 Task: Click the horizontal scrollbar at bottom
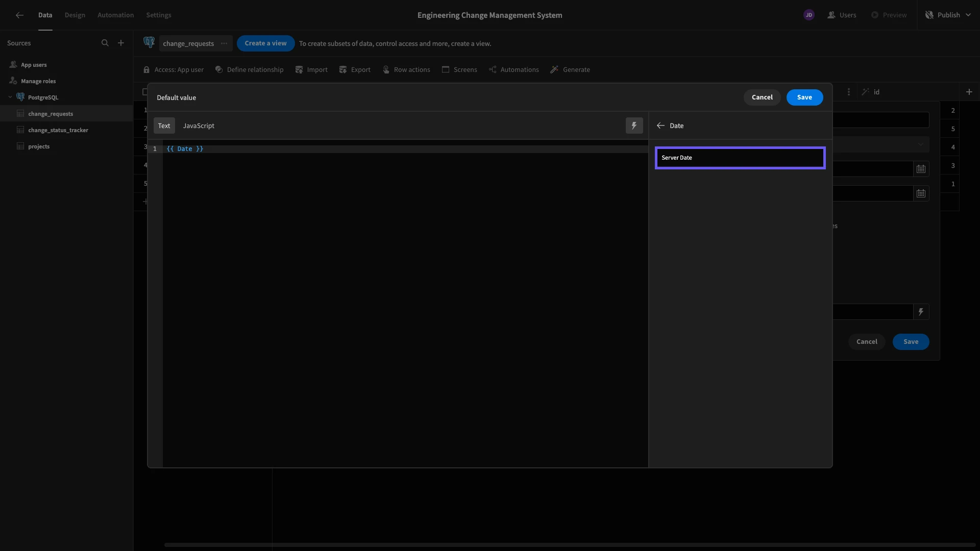(570, 545)
